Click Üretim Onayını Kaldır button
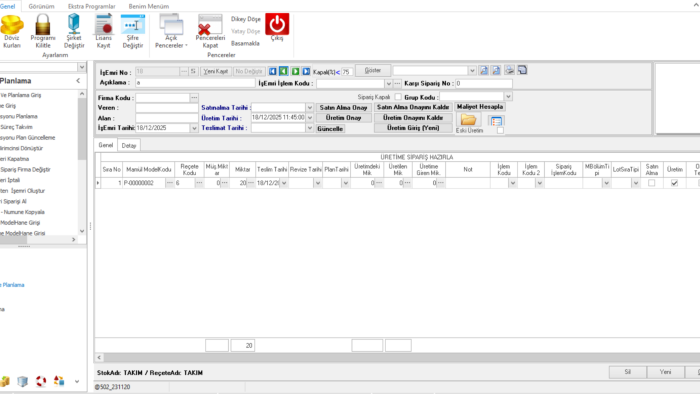 (413, 118)
